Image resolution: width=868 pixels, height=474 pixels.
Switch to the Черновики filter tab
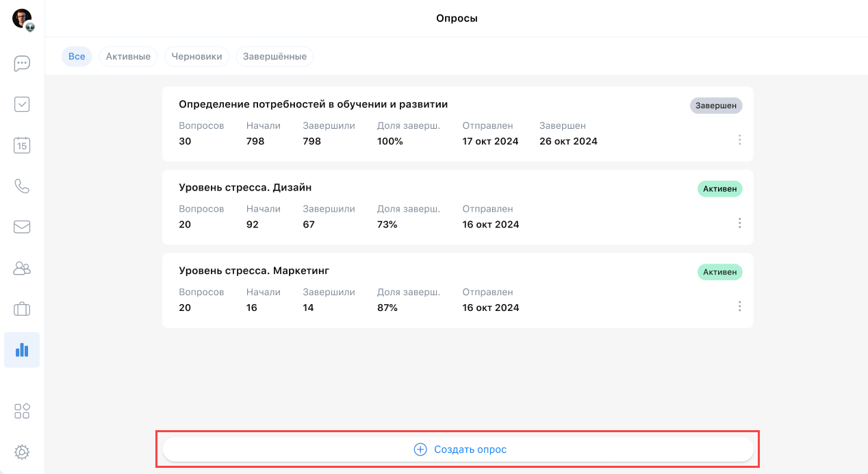pyautogui.click(x=196, y=56)
